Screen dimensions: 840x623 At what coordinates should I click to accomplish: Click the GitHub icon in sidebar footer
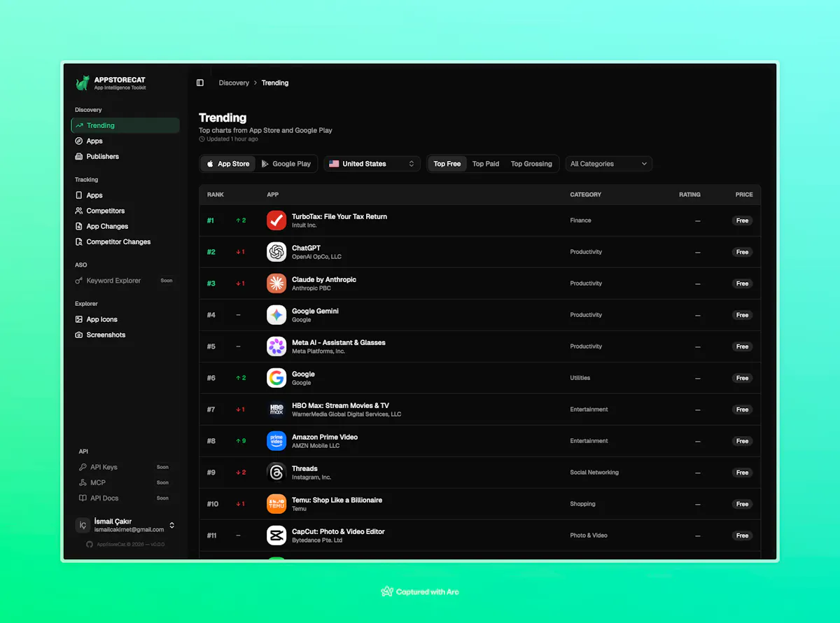pos(90,544)
